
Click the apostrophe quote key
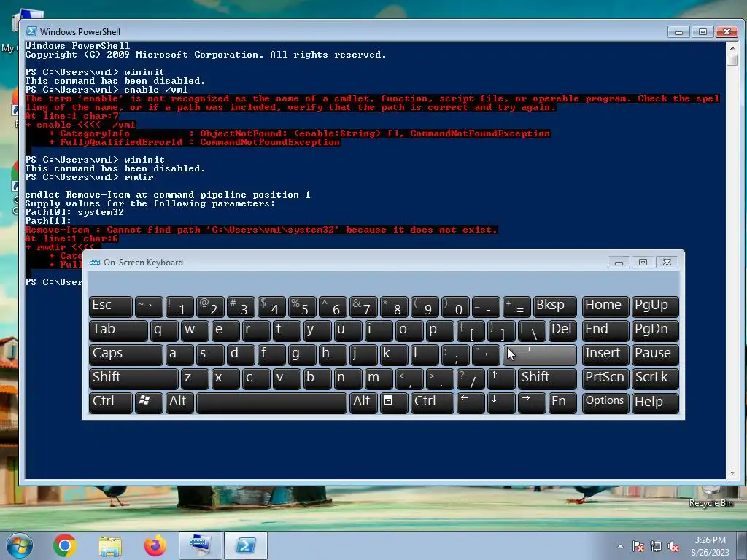(485, 354)
